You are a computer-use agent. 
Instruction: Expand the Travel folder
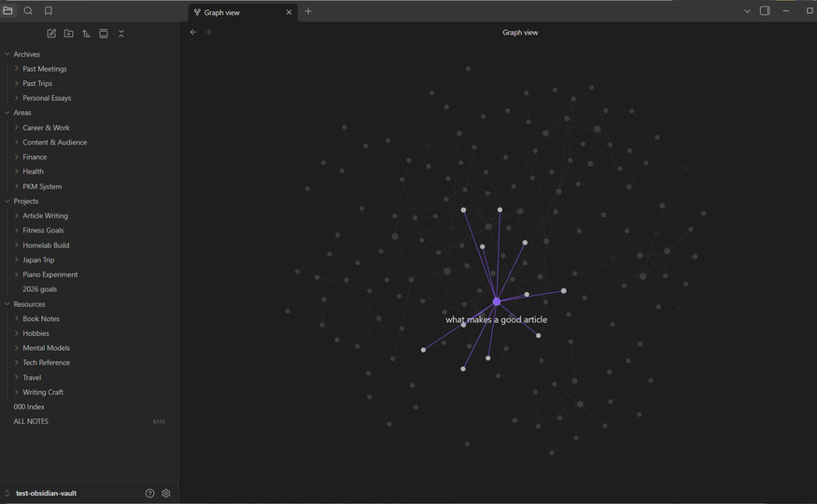click(x=32, y=377)
